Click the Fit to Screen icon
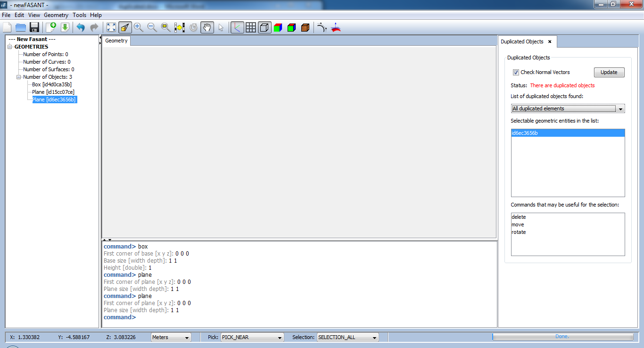The image size is (644, 348). pos(111,27)
